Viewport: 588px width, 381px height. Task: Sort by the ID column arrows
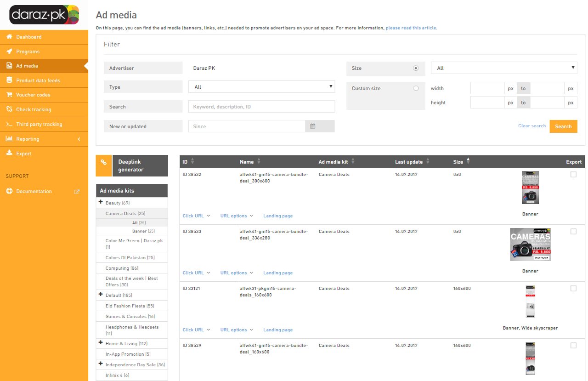(x=192, y=161)
